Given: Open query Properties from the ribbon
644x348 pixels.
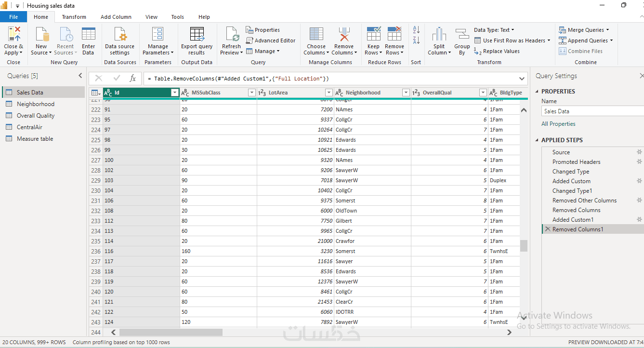Looking at the screenshot, I should 263,30.
